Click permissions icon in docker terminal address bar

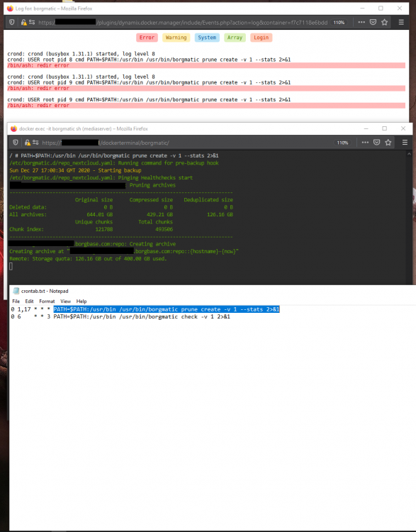(35, 143)
